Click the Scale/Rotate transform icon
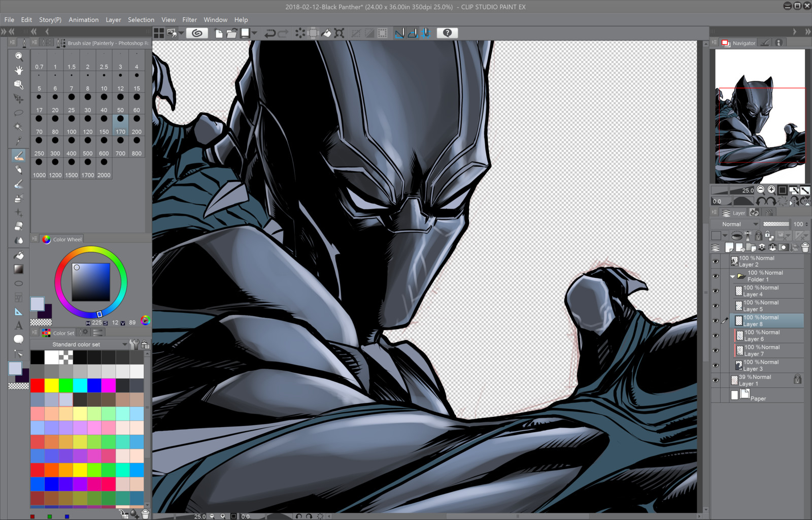812x520 pixels. point(340,33)
